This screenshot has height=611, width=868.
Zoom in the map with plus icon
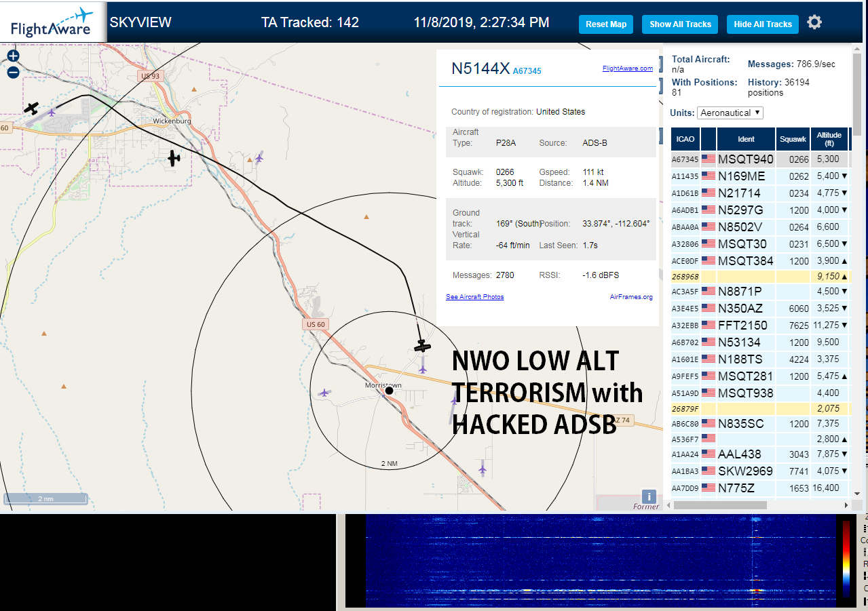pos(13,56)
